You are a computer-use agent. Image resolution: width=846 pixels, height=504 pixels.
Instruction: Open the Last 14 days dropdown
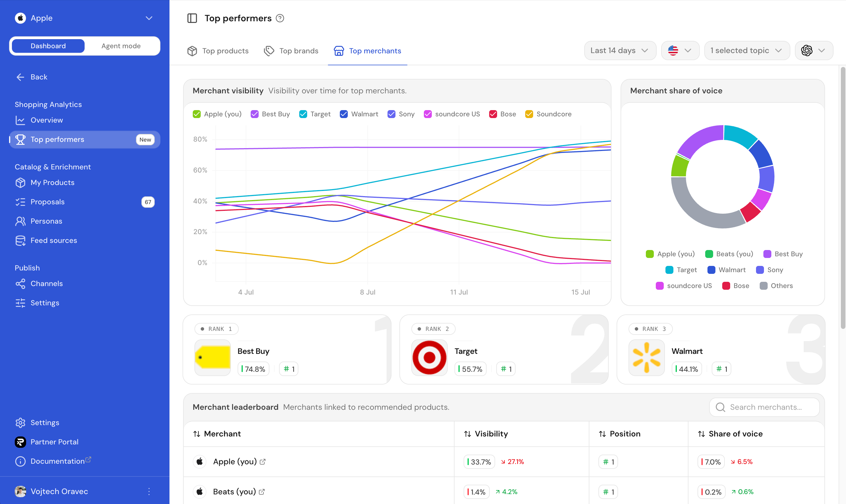click(x=620, y=51)
